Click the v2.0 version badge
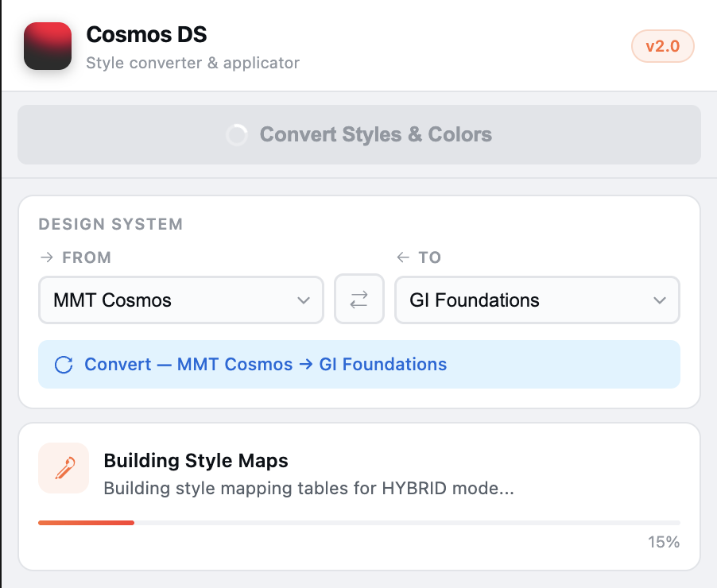 (x=663, y=46)
